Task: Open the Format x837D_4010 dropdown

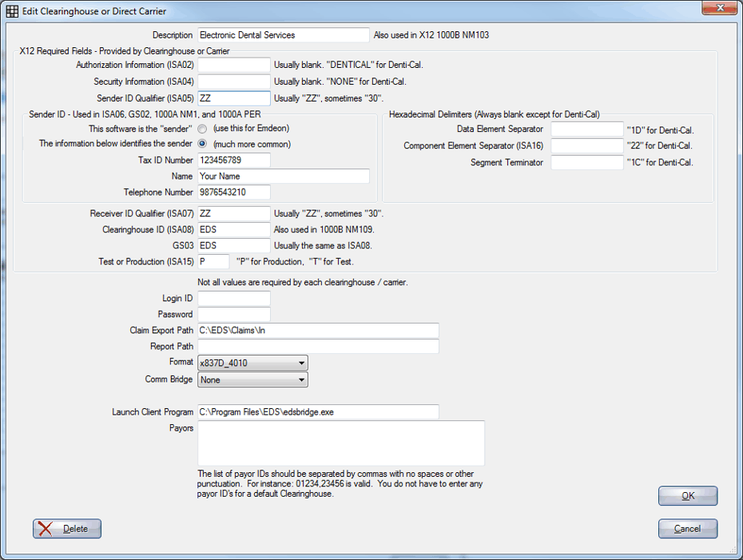Action: pos(252,363)
